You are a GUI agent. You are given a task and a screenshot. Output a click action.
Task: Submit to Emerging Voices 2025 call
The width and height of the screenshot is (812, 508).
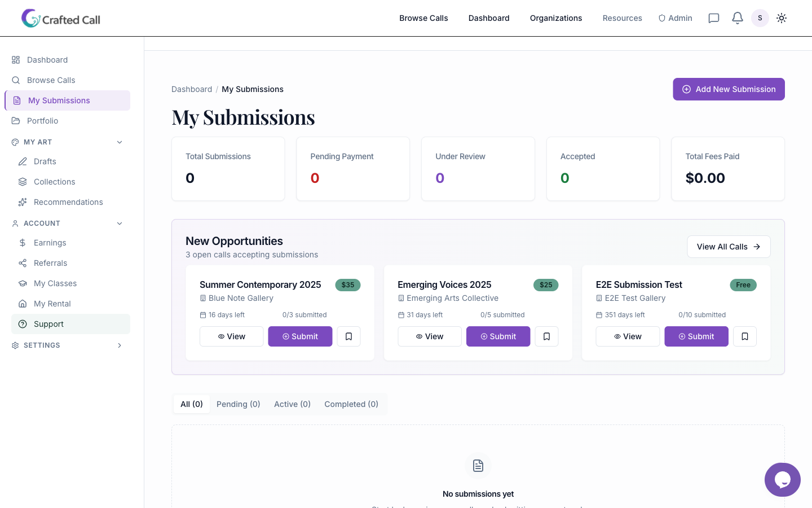click(498, 336)
